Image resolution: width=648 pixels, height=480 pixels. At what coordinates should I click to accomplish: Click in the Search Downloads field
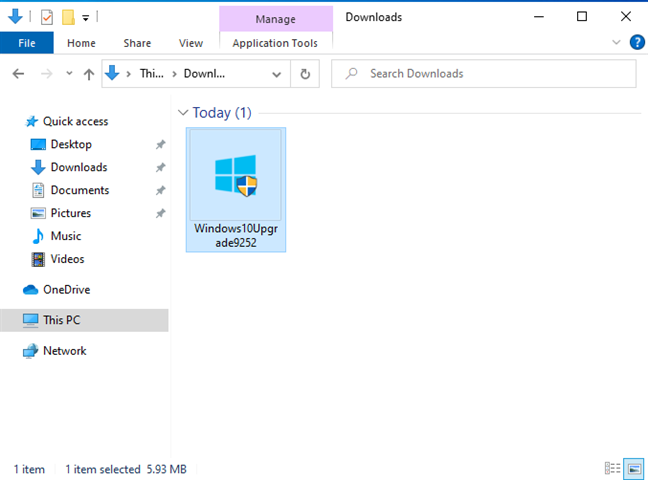pyautogui.click(x=484, y=74)
